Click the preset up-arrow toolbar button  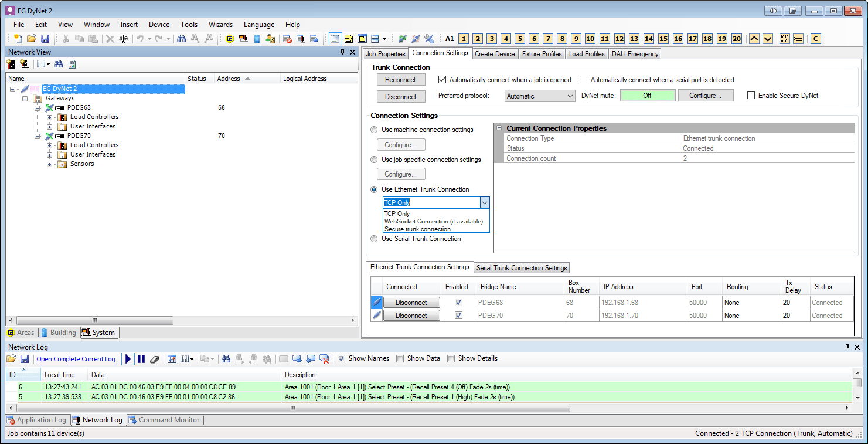click(754, 39)
